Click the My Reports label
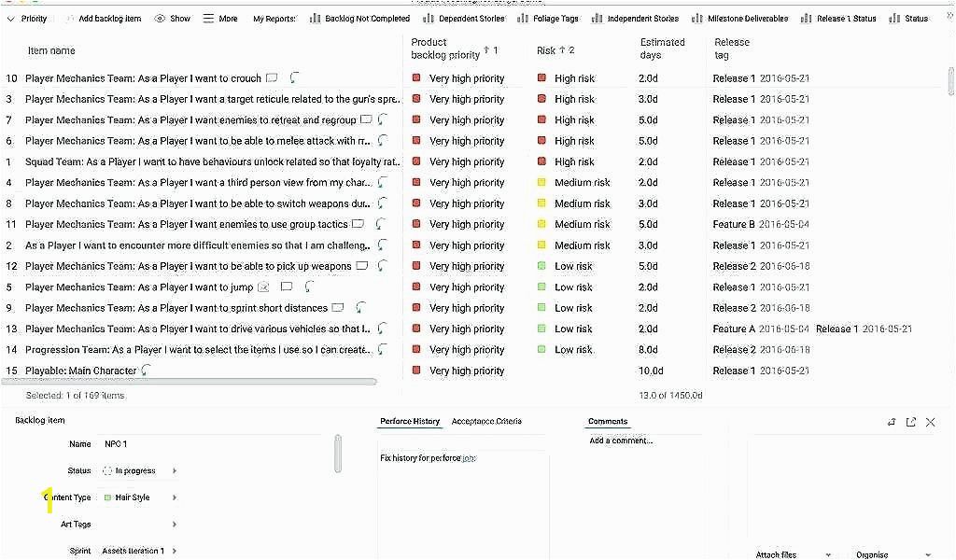The image size is (956, 560). tap(274, 19)
